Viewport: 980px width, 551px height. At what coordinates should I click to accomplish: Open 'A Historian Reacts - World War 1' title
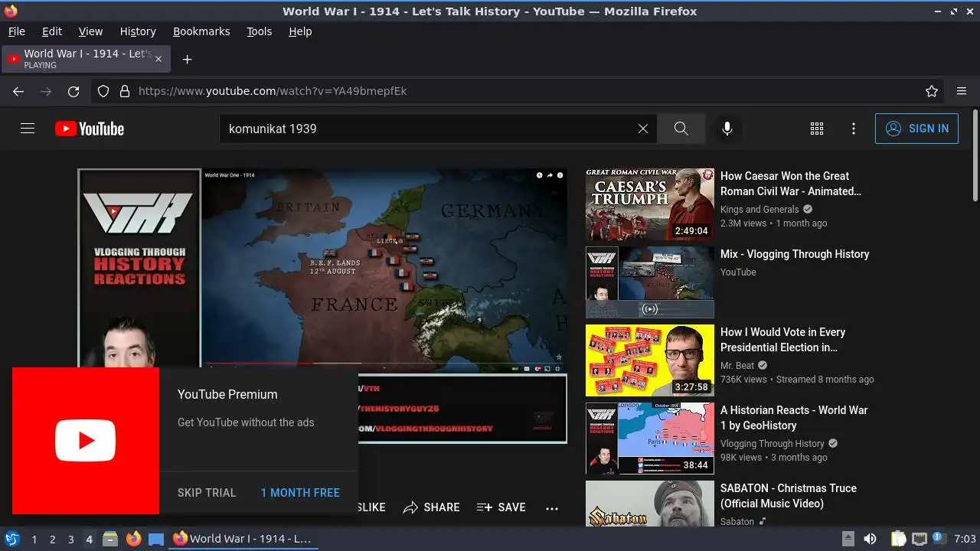point(794,418)
